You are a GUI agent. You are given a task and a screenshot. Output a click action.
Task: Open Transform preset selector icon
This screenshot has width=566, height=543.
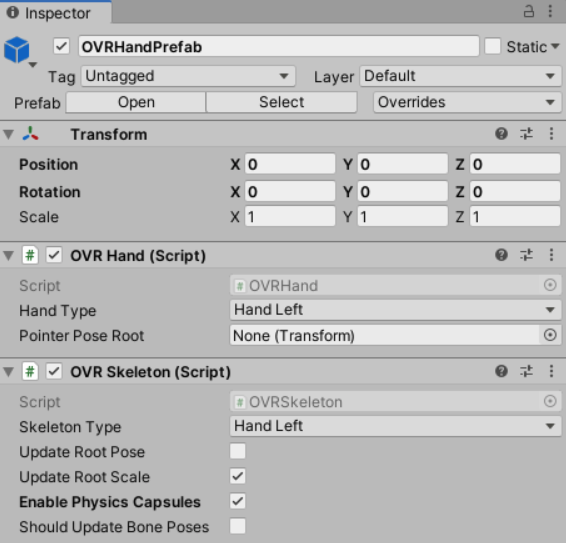click(x=526, y=134)
